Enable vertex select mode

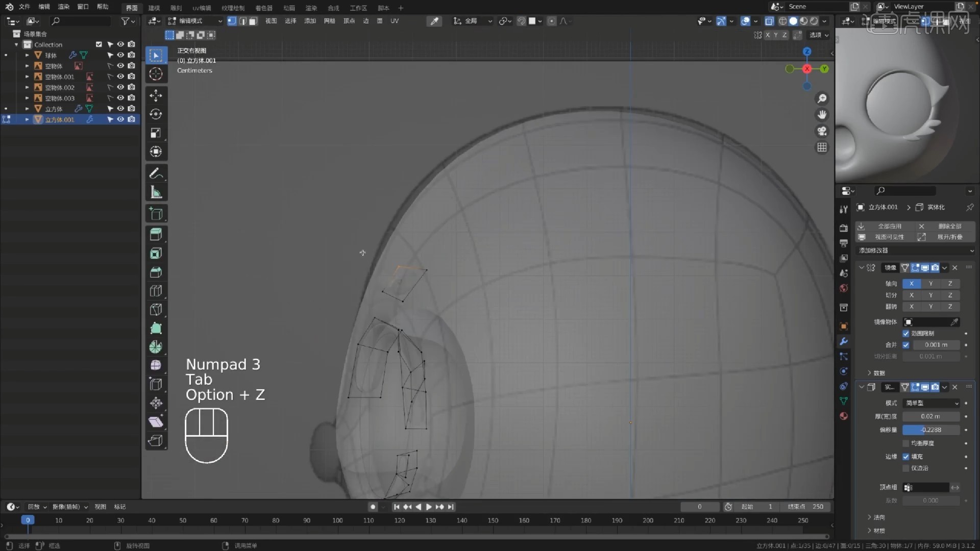click(x=232, y=21)
